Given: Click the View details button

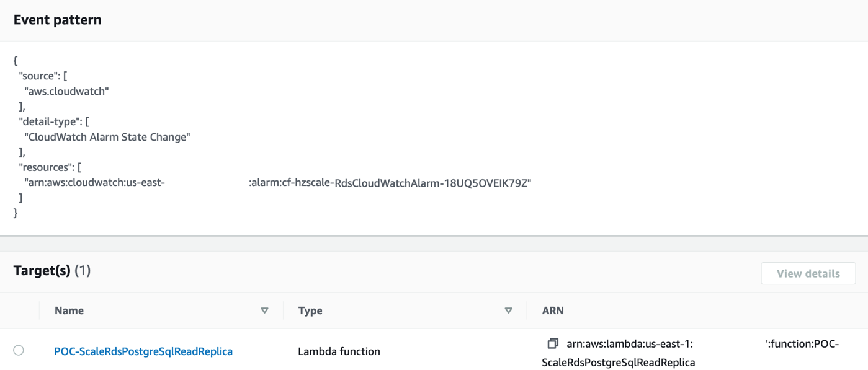Looking at the screenshot, I should coord(808,273).
